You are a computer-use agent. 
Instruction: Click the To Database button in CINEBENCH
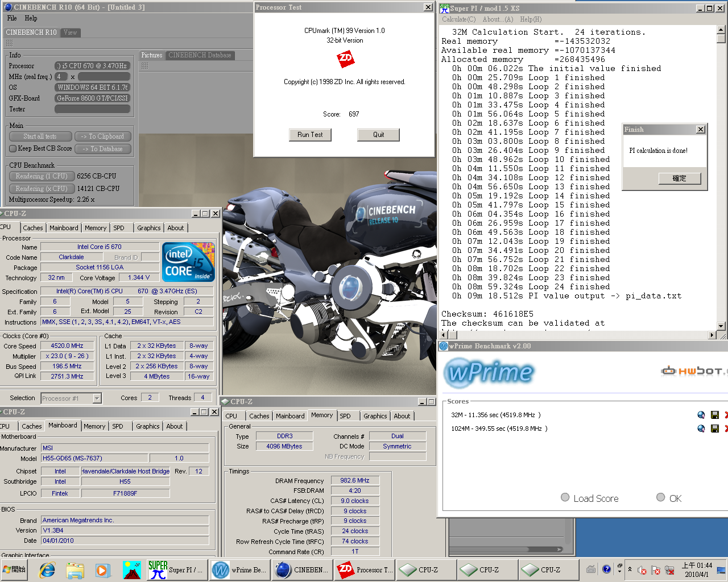point(103,149)
